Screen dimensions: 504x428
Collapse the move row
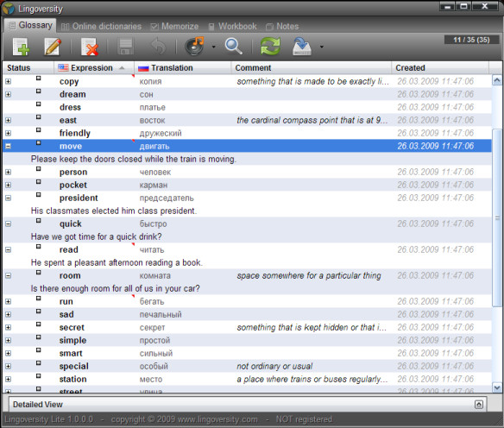8,146
